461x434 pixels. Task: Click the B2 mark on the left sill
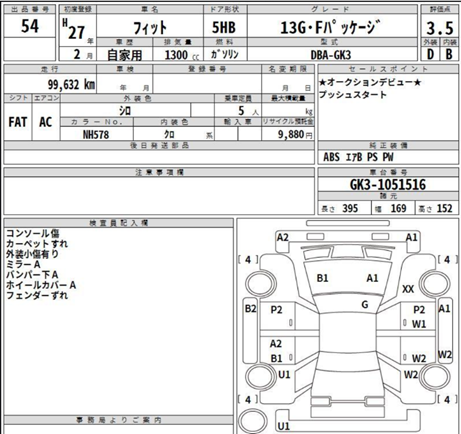point(251,309)
